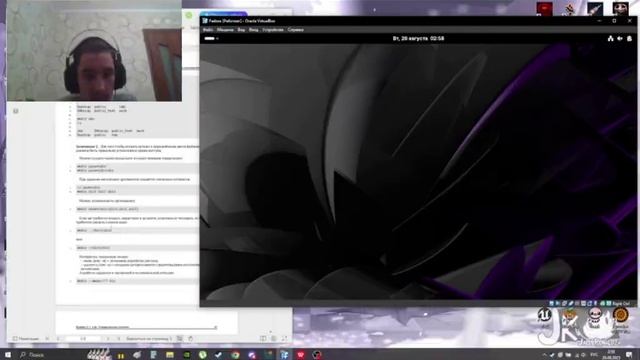Open the GNOME clock and calendar panel
Viewport: 640px width, 360px height.
[x=418, y=38]
